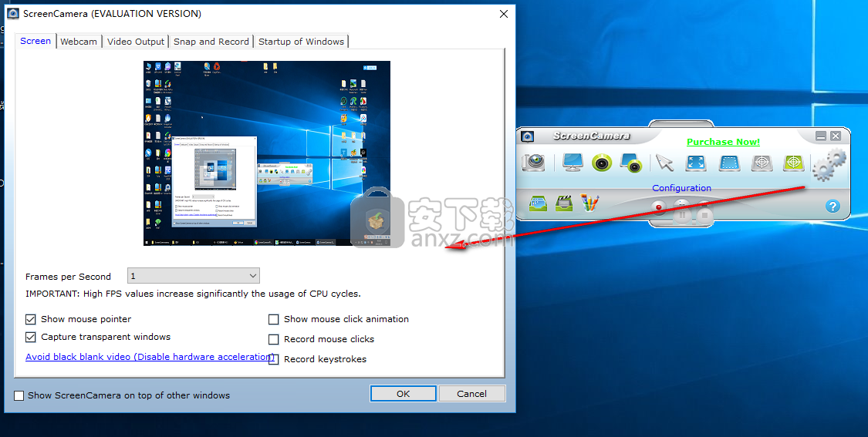Select the combined screen and webcam icon
The height and width of the screenshot is (437, 868).
coord(631,163)
